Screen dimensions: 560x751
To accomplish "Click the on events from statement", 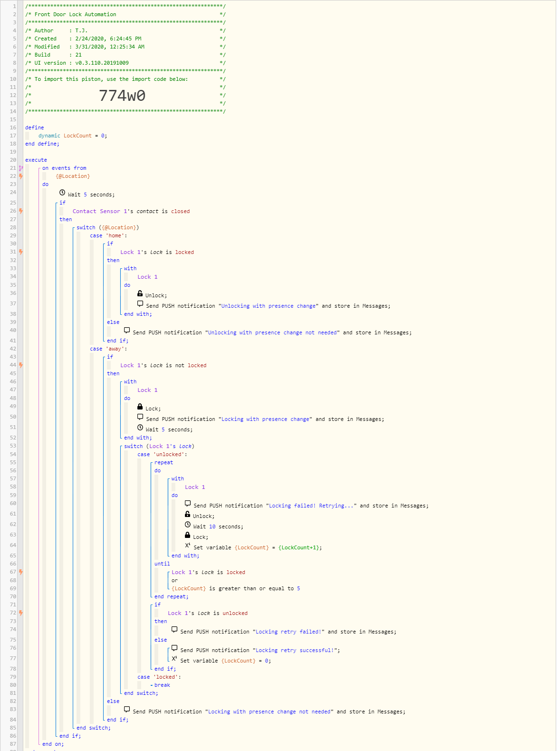I will tap(64, 168).
